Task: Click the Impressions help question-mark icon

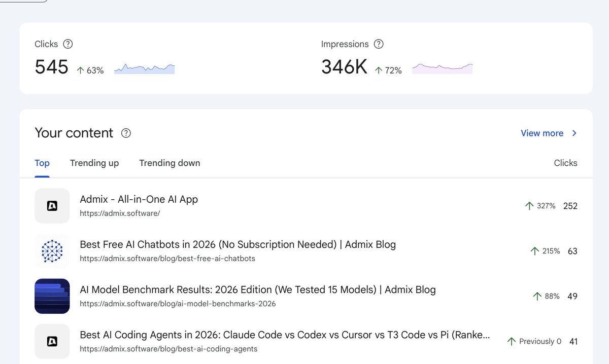Action: pos(379,44)
